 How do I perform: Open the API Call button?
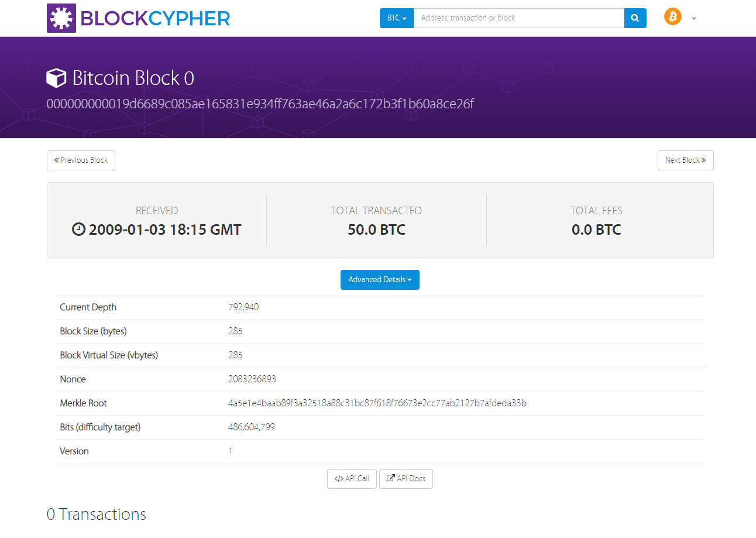352,479
